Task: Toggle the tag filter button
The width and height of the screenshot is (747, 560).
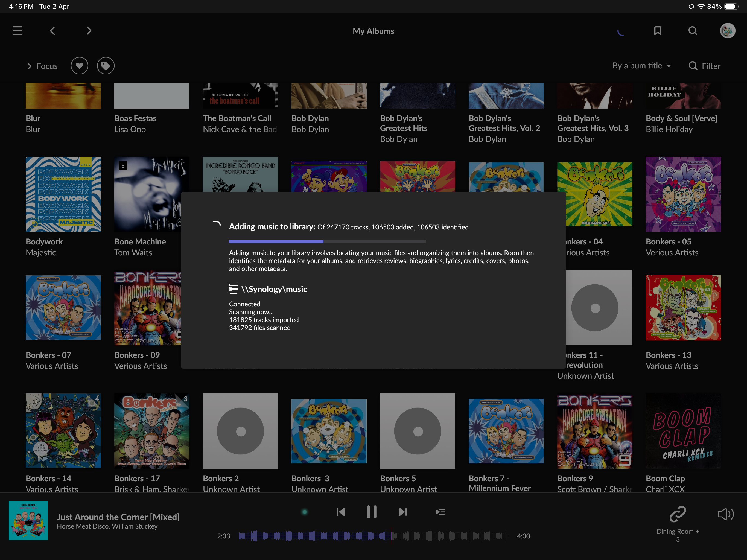Action: point(106,66)
